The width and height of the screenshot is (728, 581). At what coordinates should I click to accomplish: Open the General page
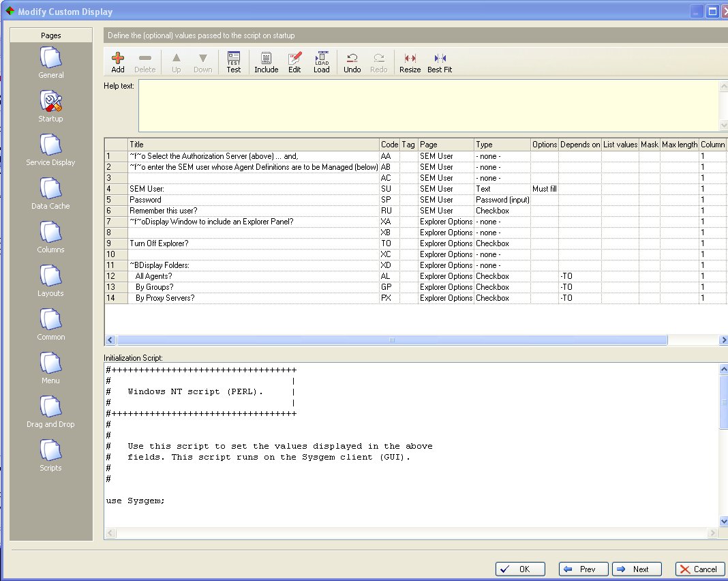(51, 61)
